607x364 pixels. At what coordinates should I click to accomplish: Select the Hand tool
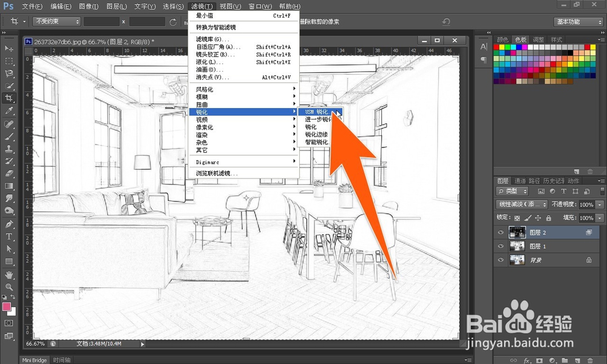pos(9,275)
